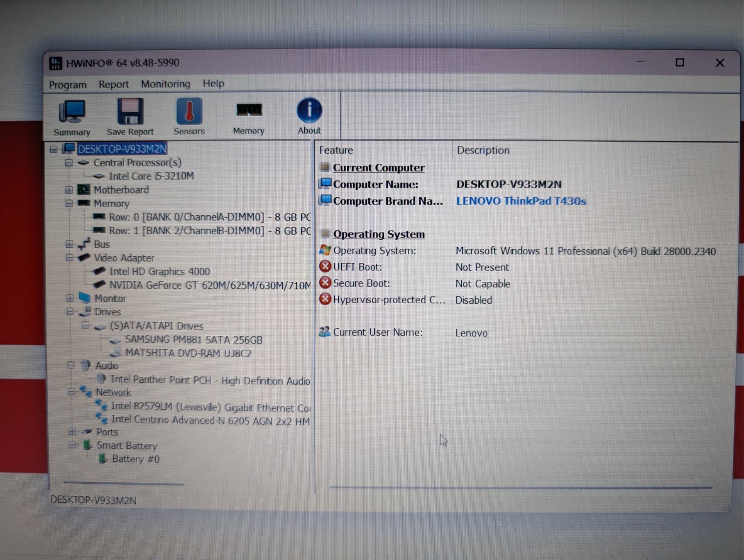This screenshot has height=560, width=744.
Task: Expand the Motherboard node
Action: [69, 190]
